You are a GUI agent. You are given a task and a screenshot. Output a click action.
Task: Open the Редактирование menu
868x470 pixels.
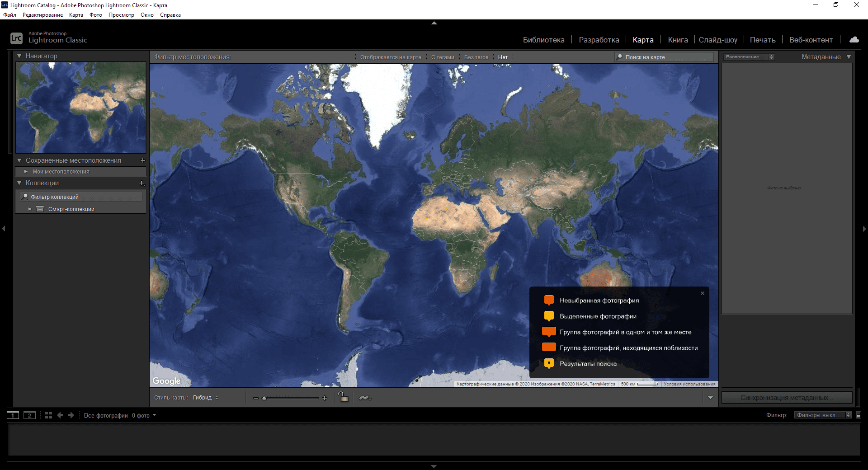[x=42, y=15]
